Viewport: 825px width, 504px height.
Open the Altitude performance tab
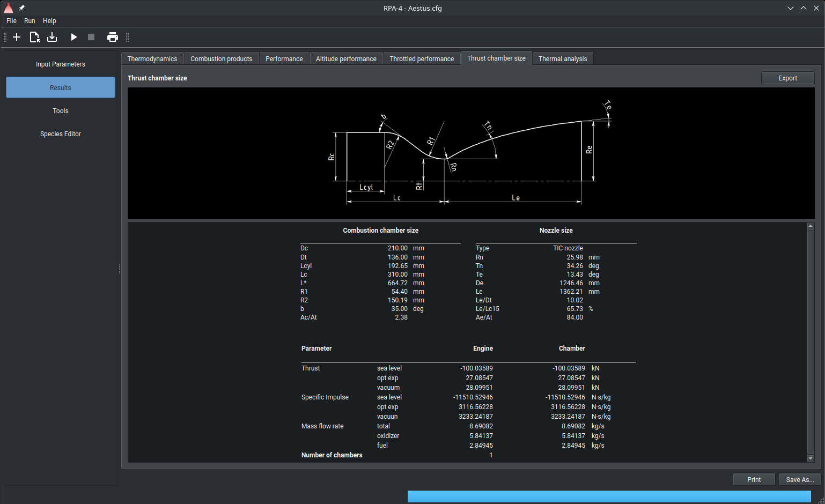click(346, 59)
